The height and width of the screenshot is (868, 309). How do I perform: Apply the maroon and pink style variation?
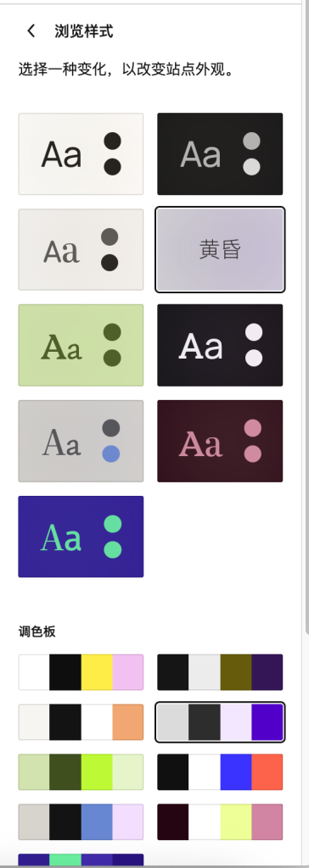[x=220, y=441]
